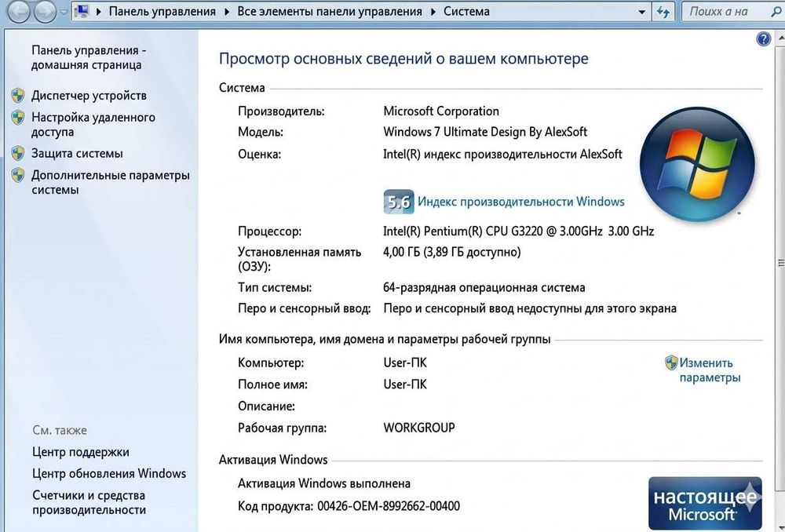Open 'Диспетчер устройств' link
785x532 pixels.
(89, 95)
